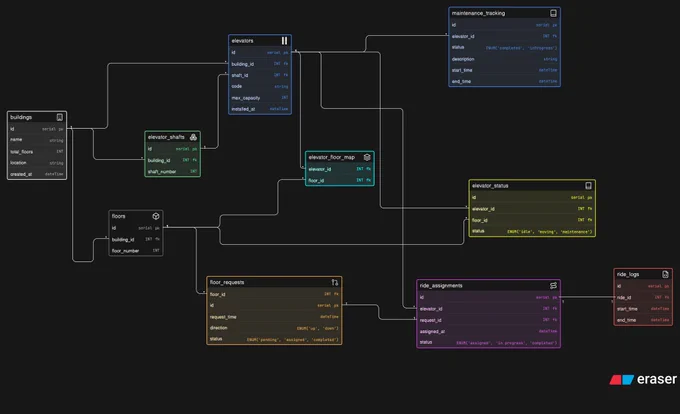Click the floor_number field in floors
Viewport: 680px width, 414px height.
tap(136, 251)
